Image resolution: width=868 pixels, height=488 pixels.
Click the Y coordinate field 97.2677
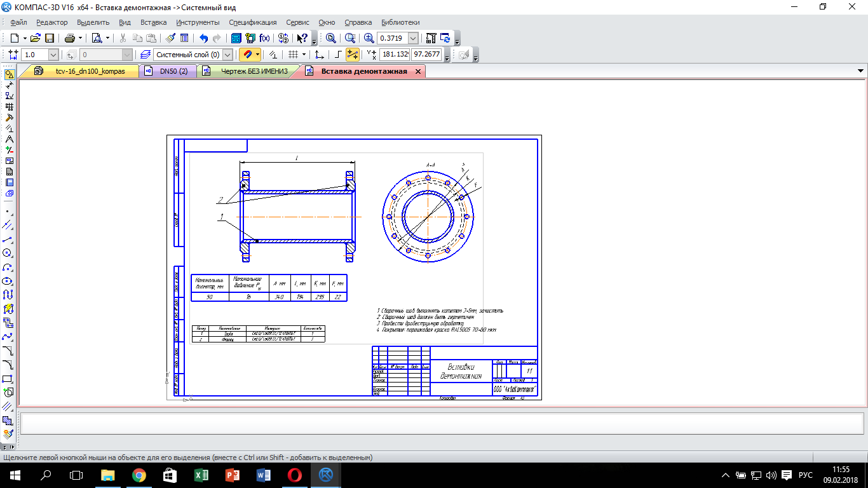pos(426,55)
